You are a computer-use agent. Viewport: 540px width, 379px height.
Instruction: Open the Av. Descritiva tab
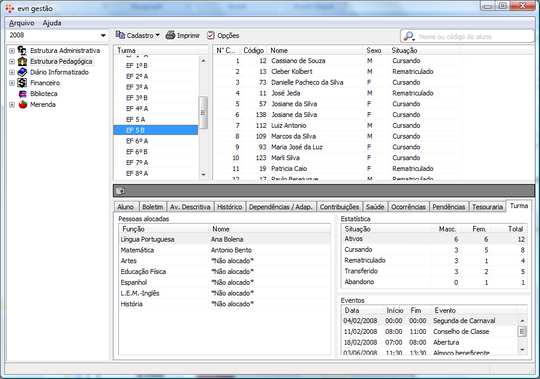pyautogui.click(x=190, y=207)
